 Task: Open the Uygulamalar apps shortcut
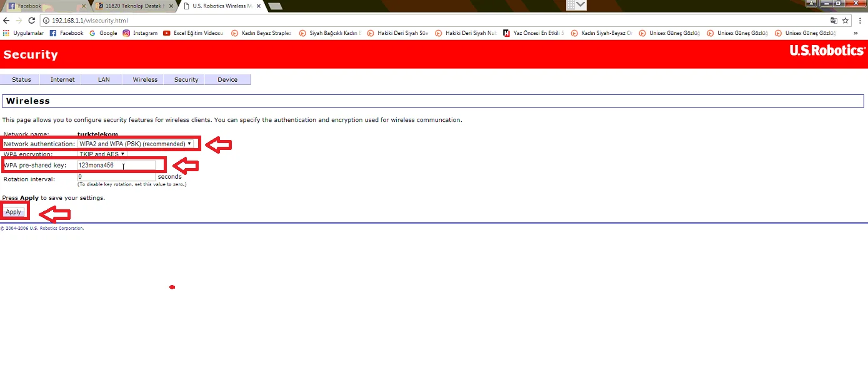(24, 33)
